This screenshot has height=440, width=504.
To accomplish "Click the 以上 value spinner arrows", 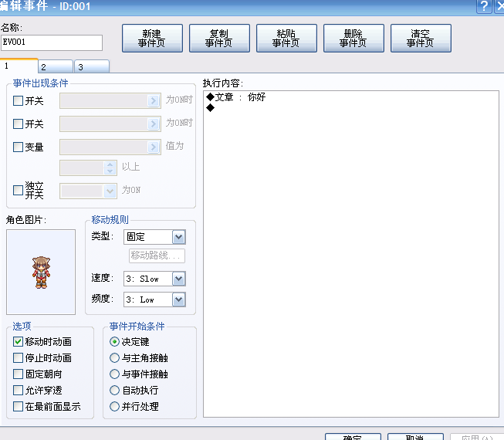I will click(x=110, y=168).
